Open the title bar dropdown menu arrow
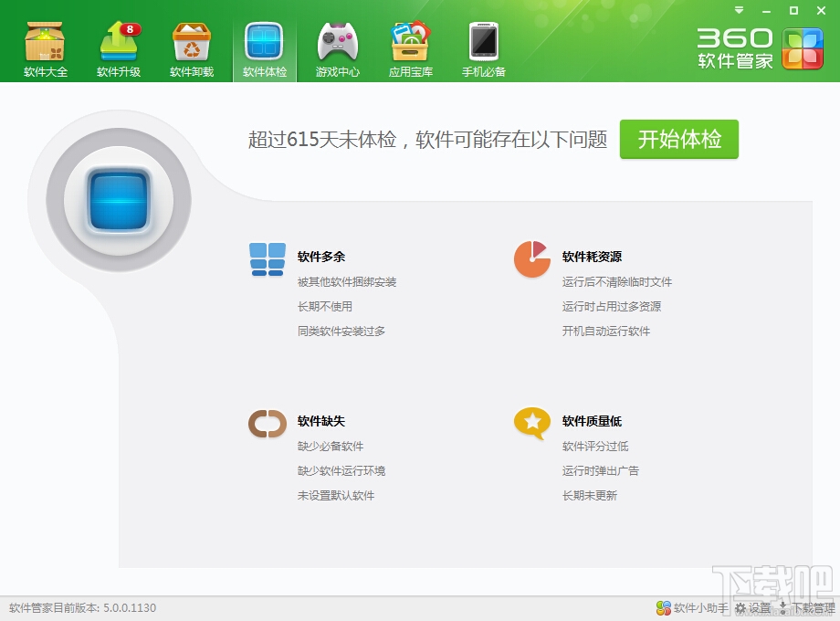 (739, 10)
